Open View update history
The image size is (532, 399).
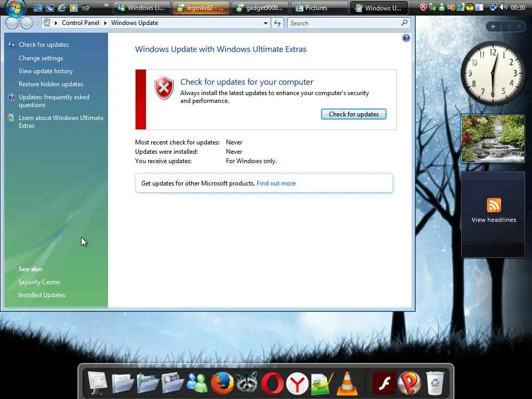(x=46, y=71)
